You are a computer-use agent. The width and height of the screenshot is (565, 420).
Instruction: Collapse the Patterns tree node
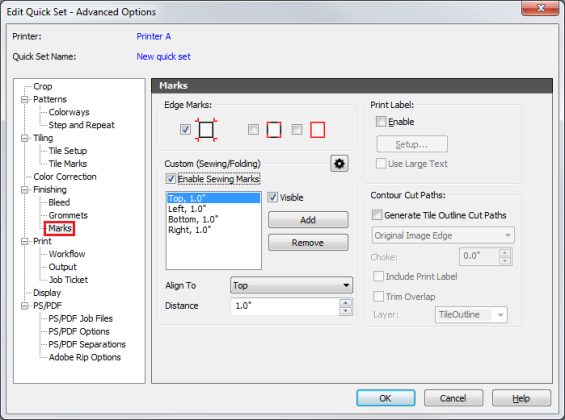(25, 99)
